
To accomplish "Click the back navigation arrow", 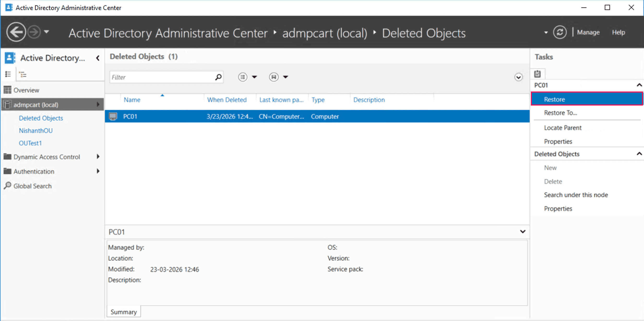I will 16,32.
